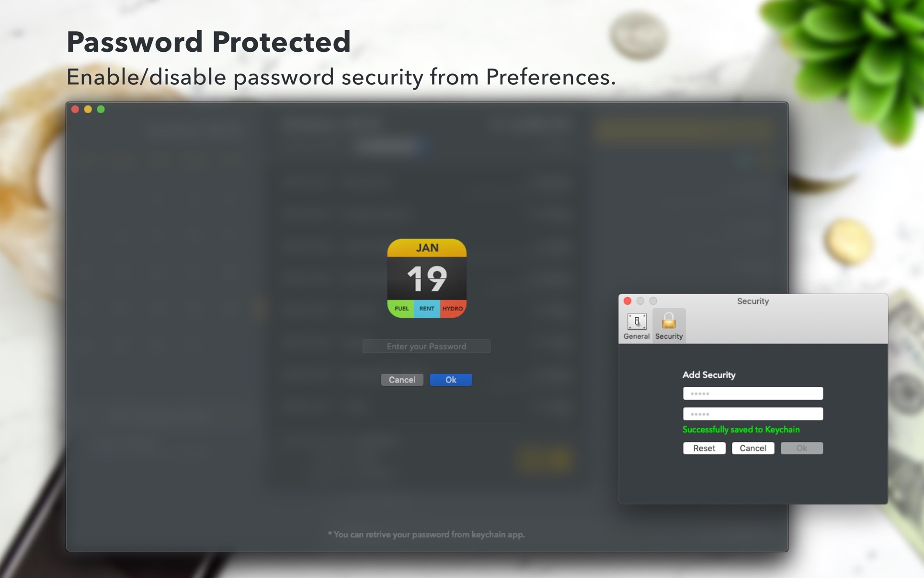Click the Keychain saved confirmation message
This screenshot has height=578, width=924.
pos(741,429)
